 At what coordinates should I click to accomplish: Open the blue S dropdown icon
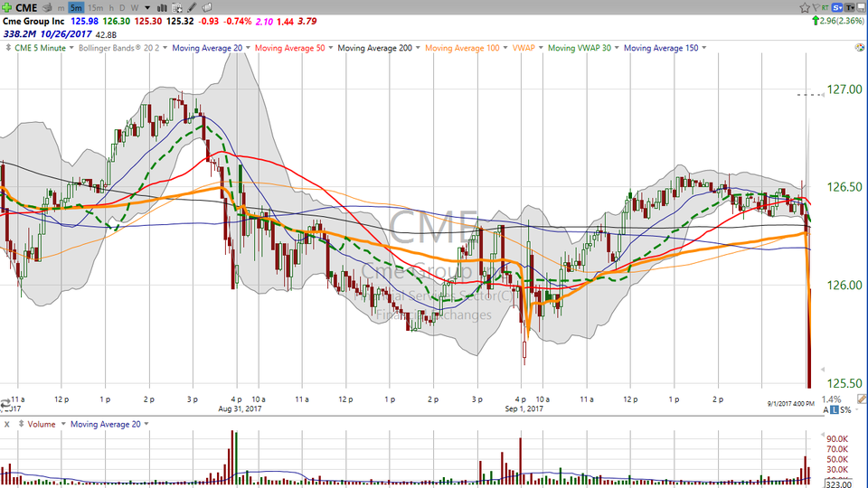tap(837, 7)
